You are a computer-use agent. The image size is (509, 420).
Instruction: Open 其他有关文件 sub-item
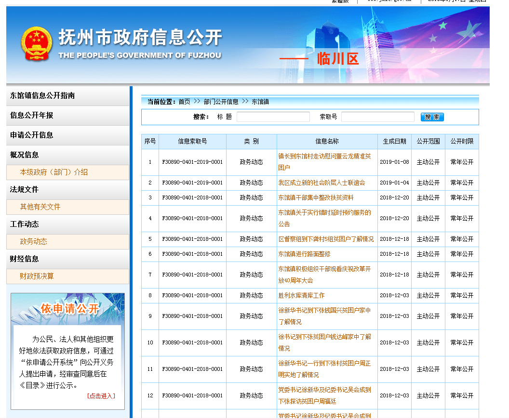coord(67,207)
